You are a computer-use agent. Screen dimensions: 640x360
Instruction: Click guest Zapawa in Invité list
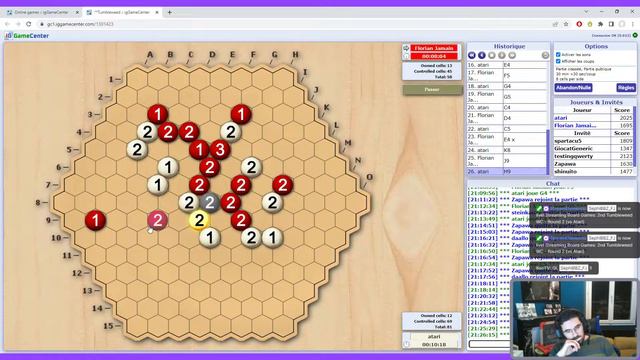565,164
